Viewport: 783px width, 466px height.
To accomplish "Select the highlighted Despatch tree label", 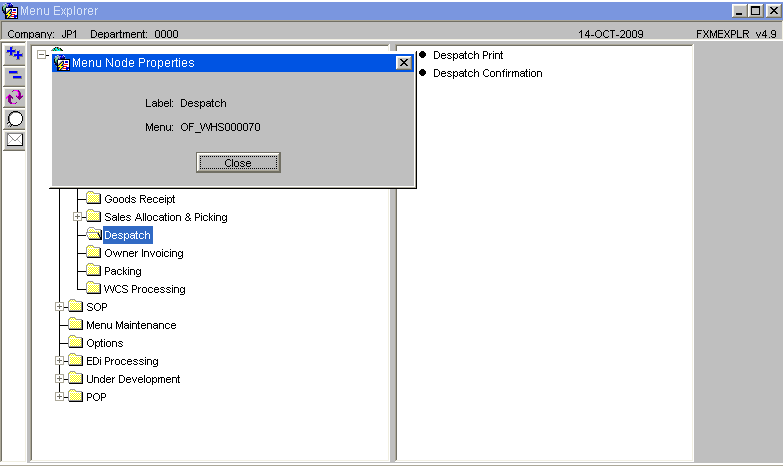I will coord(127,235).
